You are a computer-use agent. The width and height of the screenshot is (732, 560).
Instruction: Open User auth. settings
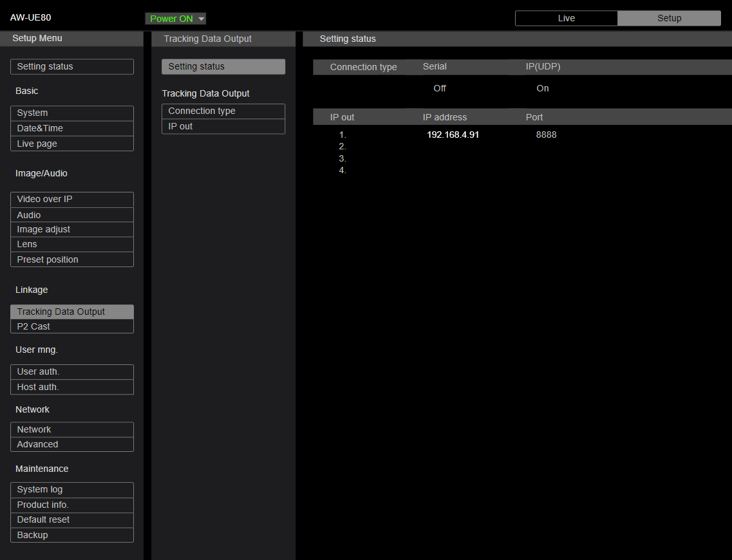tap(72, 372)
